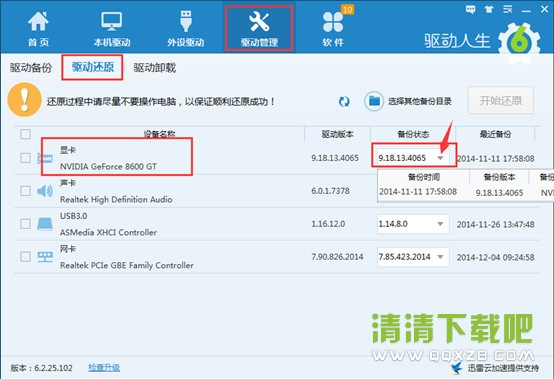Click the sound card speaker icon
554x379 pixels.
[x=45, y=191]
